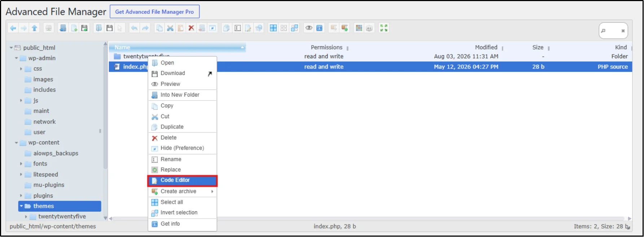Sort by the Permissions column header
The height and width of the screenshot is (237, 644).
[x=327, y=47]
